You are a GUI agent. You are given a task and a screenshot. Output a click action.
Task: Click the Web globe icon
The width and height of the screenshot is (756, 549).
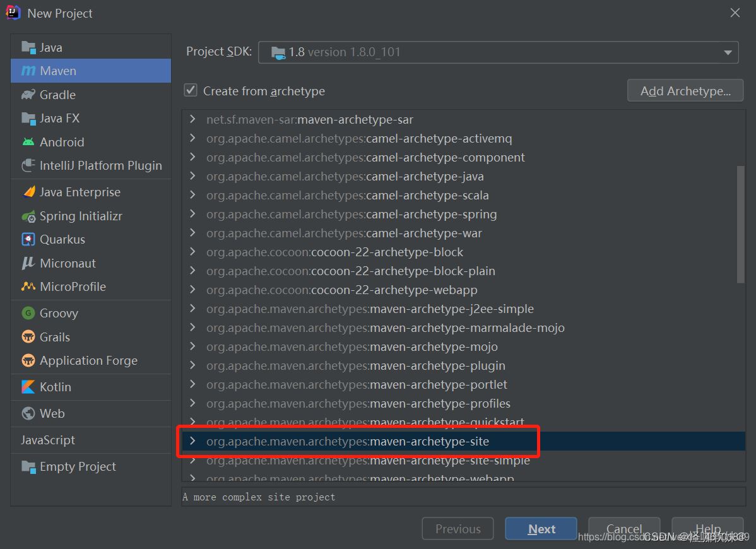click(28, 413)
